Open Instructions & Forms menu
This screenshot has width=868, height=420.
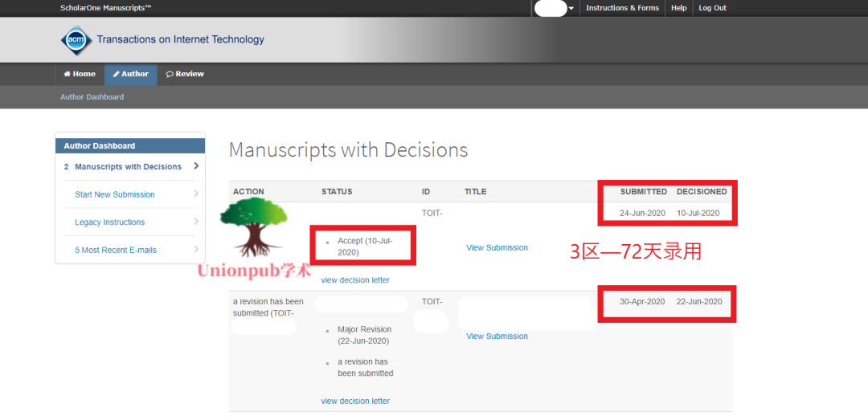[x=622, y=8]
